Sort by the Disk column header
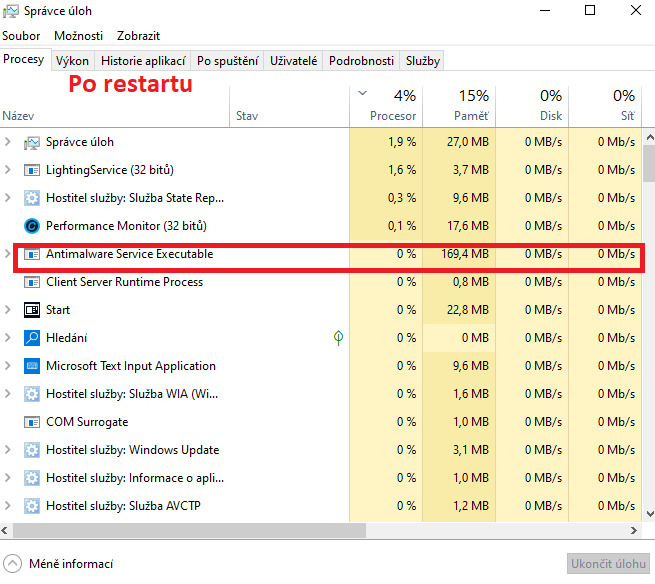Screen dimensions: 655x584 click(532, 107)
